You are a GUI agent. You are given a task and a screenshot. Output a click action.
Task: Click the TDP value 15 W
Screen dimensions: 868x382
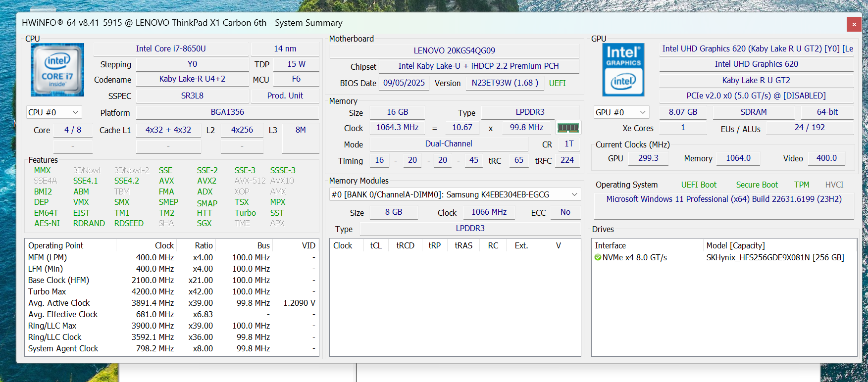(296, 64)
